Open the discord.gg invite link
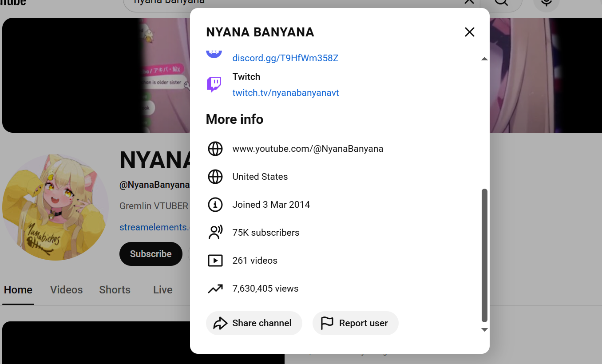Image resolution: width=602 pixels, height=364 pixels. coord(285,58)
